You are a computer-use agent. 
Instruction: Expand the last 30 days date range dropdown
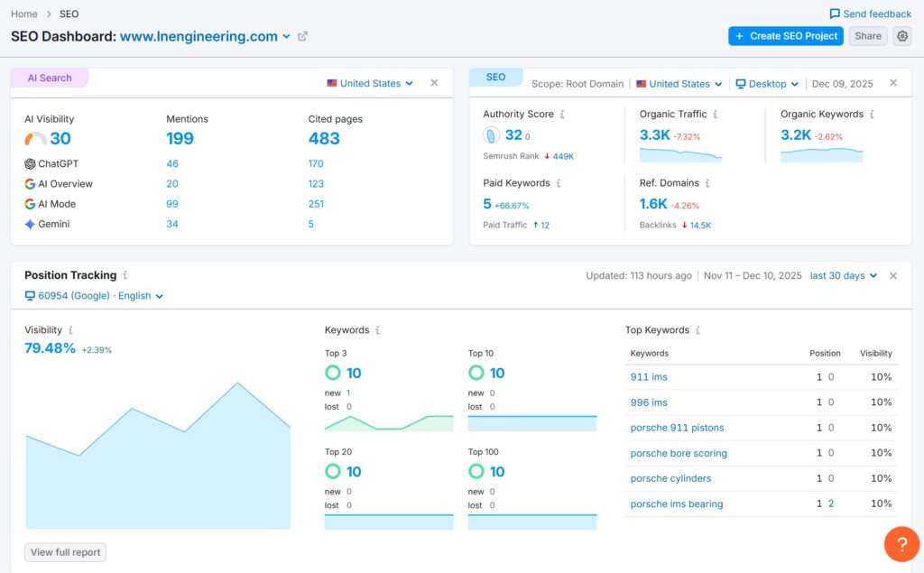coord(843,275)
